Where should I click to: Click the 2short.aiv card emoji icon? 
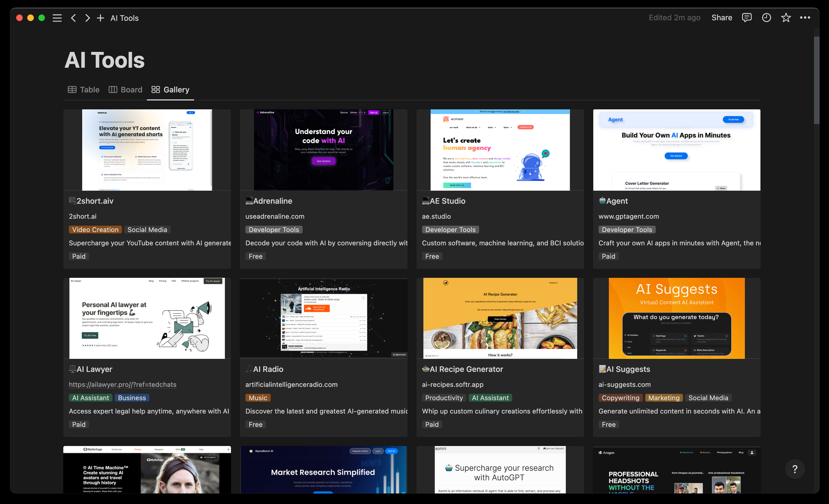pos(73,201)
